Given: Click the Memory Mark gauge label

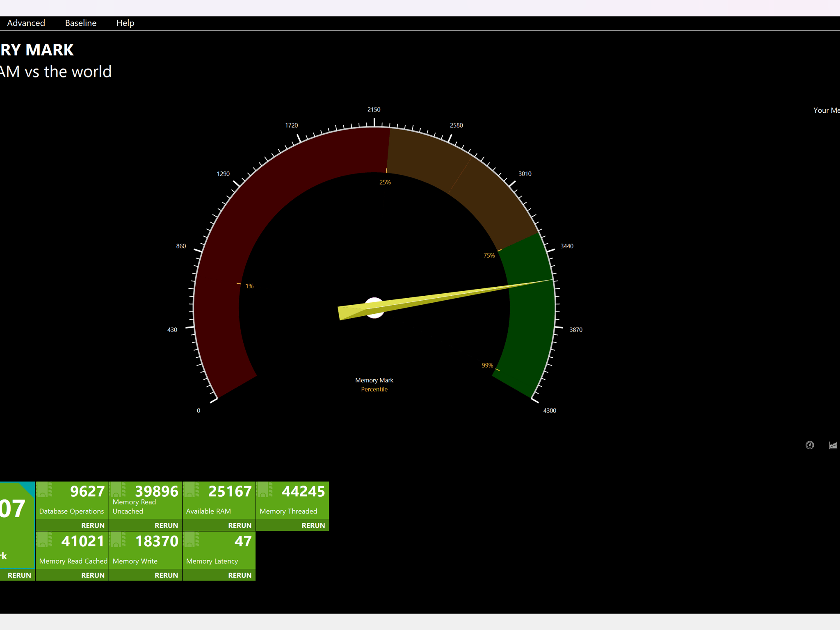Looking at the screenshot, I should coord(374,380).
